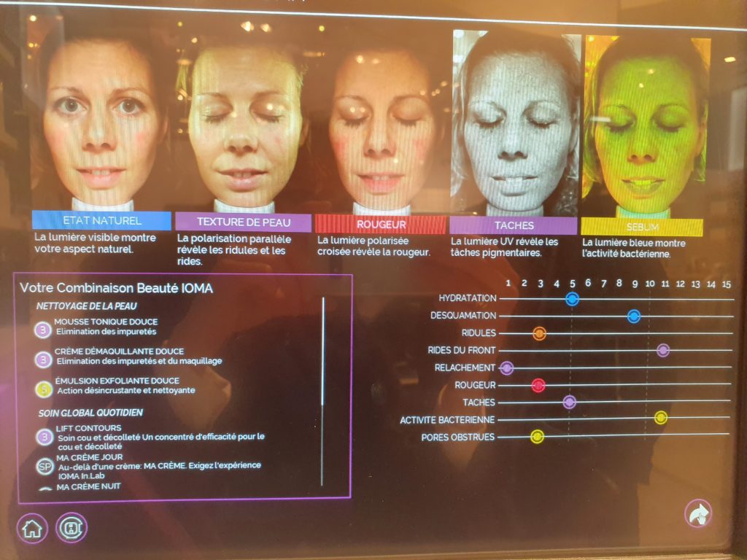Viewport: 747px width, 560px height.
Task: Click the Pores Obstrues slider marker
Action: point(537,436)
